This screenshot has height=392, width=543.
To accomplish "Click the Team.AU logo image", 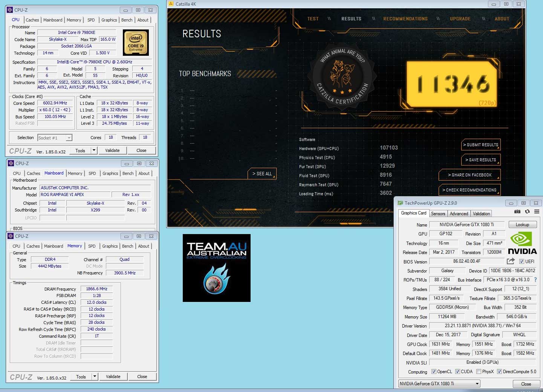I will coord(217,268).
